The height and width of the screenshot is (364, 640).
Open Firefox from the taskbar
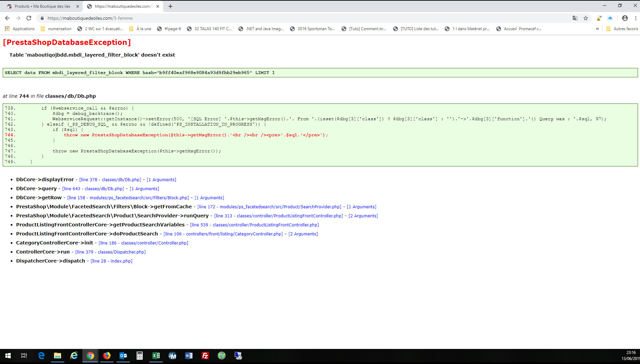[107, 356]
